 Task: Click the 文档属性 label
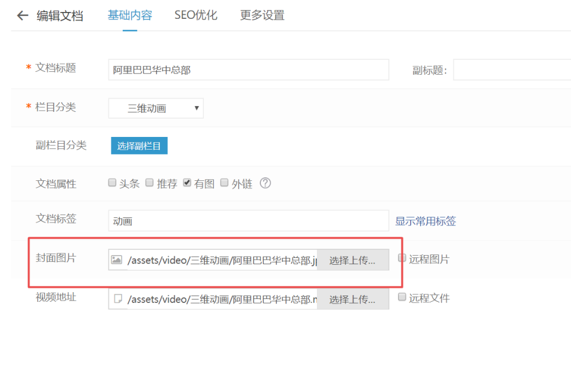[x=56, y=183]
